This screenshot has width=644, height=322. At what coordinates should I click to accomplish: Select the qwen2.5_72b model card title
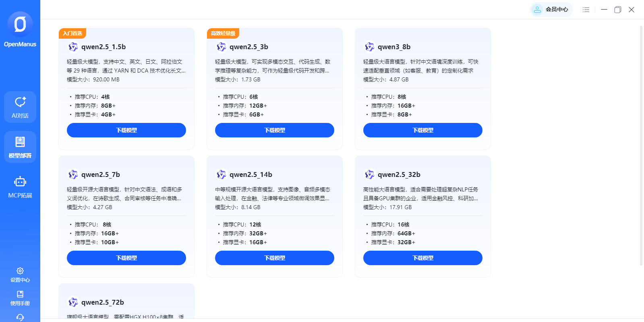pos(102,302)
